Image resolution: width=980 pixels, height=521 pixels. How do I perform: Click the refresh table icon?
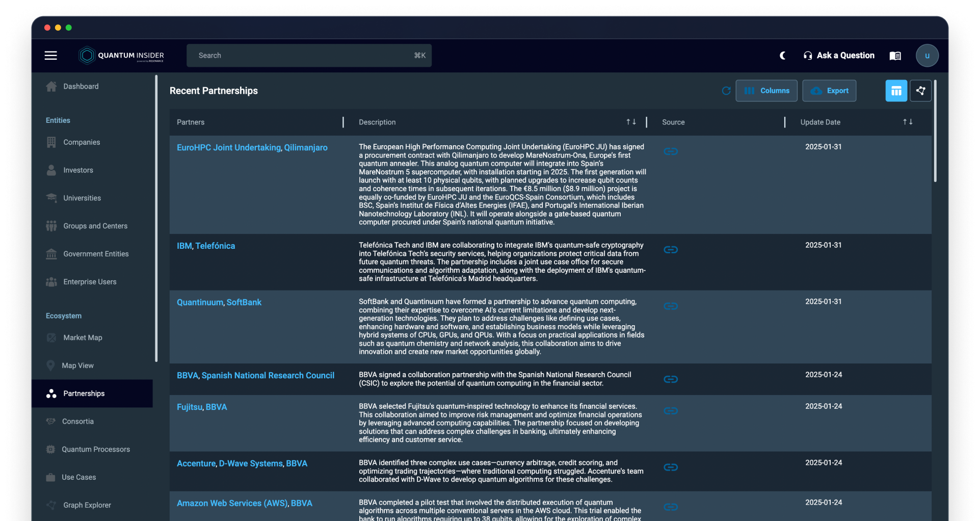click(726, 91)
